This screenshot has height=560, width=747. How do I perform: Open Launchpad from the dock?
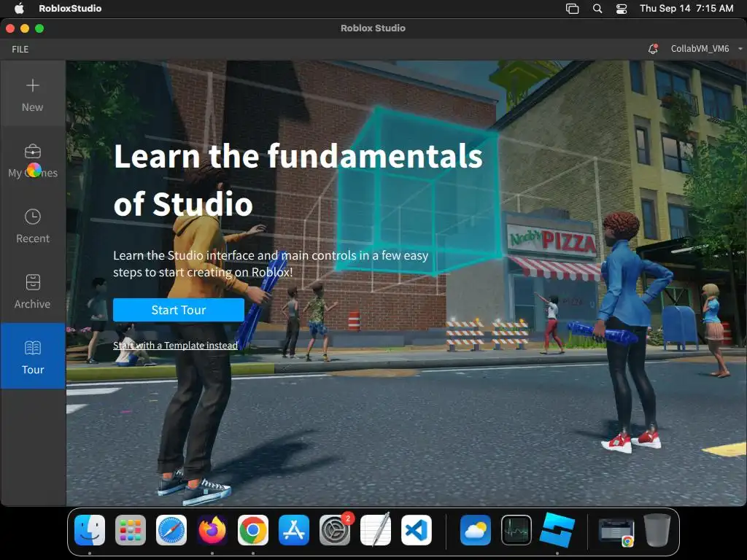click(x=131, y=530)
